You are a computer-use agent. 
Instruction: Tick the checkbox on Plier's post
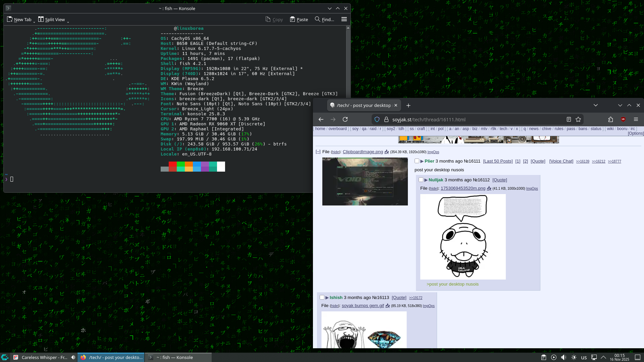(417, 161)
